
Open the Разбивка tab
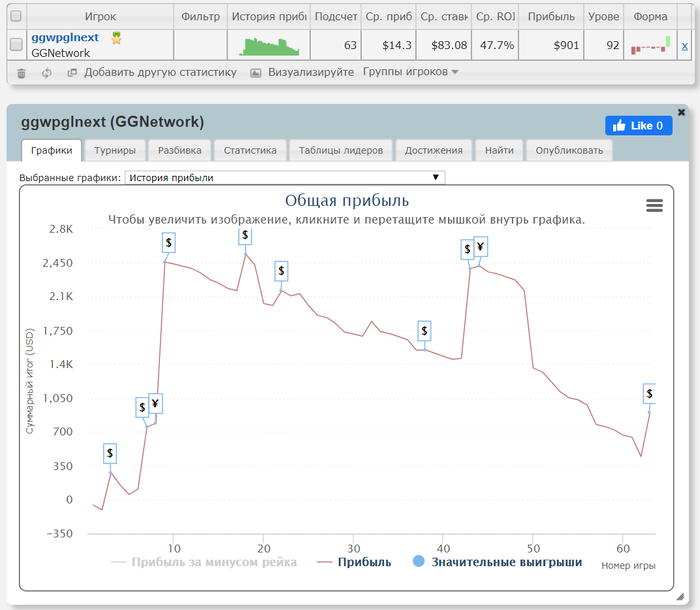pyautogui.click(x=179, y=150)
